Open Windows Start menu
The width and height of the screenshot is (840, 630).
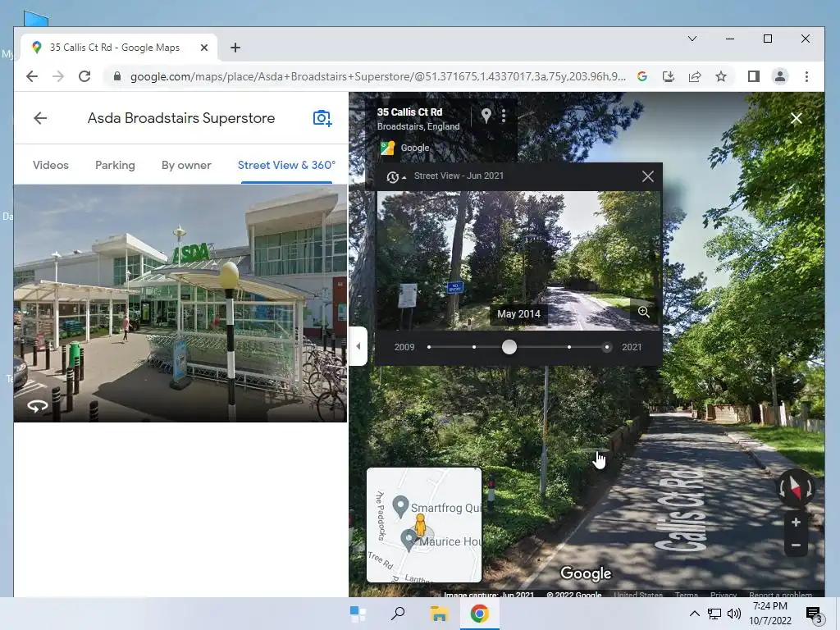pos(358,614)
